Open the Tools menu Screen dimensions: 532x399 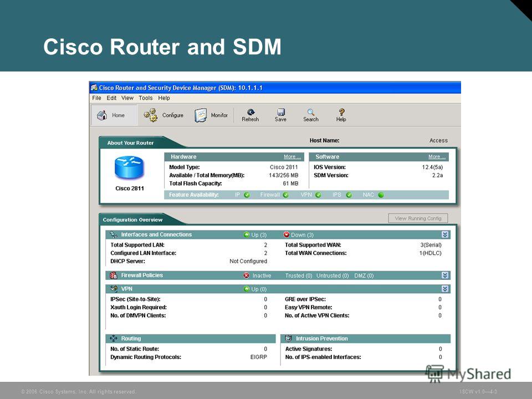(146, 98)
